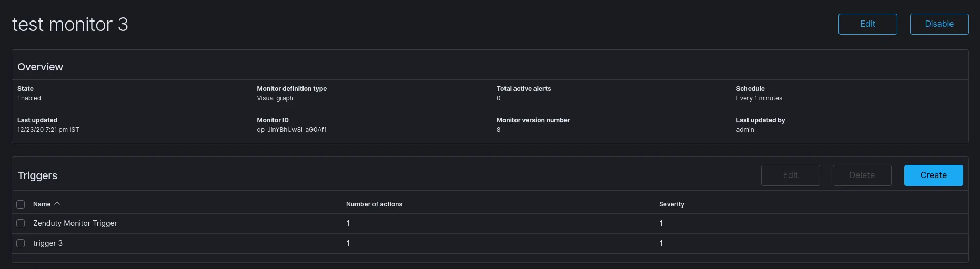The height and width of the screenshot is (269, 980).
Task: Sort triggers by Name column
Action: point(42,204)
